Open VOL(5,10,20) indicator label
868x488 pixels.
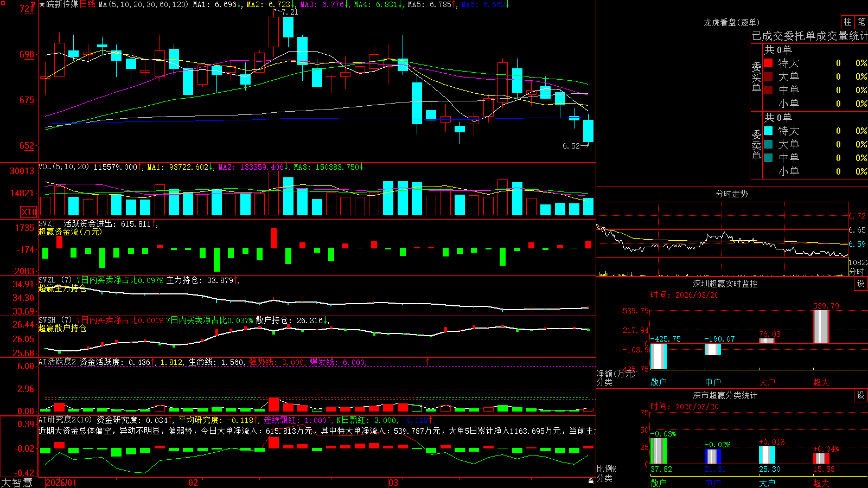[x=63, y=167]
